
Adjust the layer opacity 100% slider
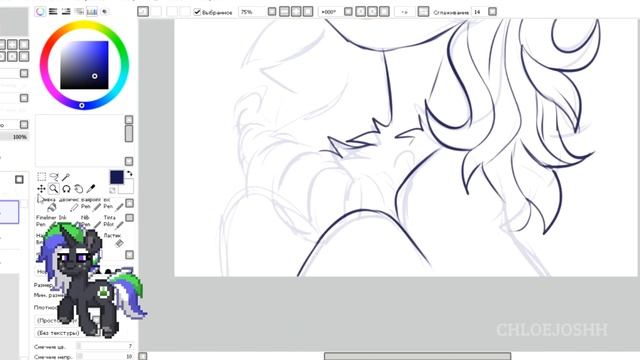(14, 137)
